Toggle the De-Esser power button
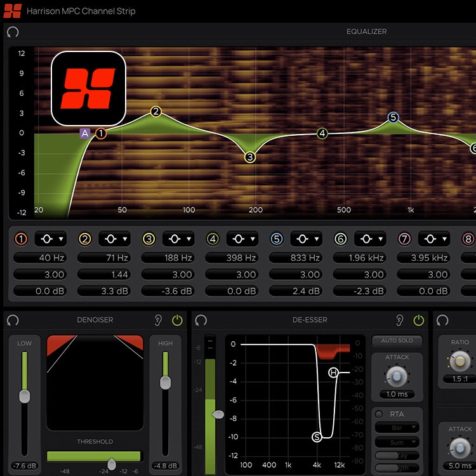476x476 pixels. (418, 321)
